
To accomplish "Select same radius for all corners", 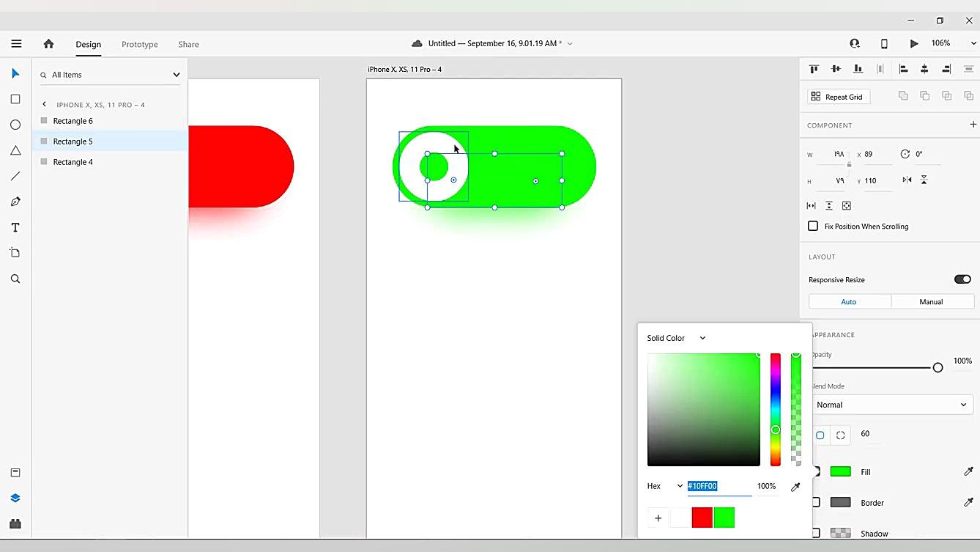I will click(820, 435).
